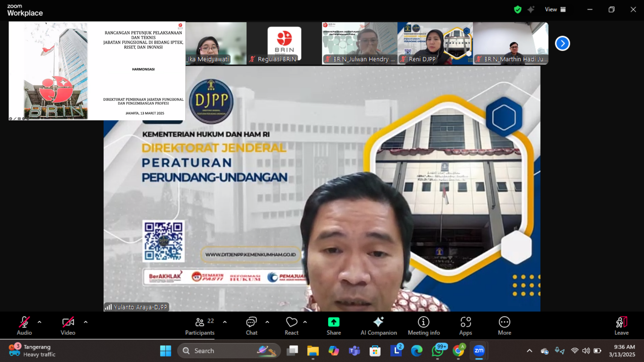
Task: Restore down the Zoom window
Action: click(x=611, y=9)
